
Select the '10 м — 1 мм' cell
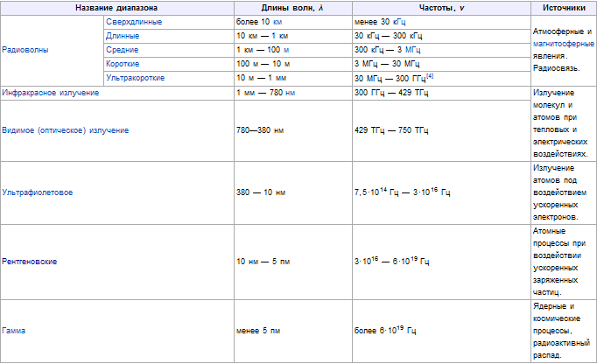click(292, 78)
